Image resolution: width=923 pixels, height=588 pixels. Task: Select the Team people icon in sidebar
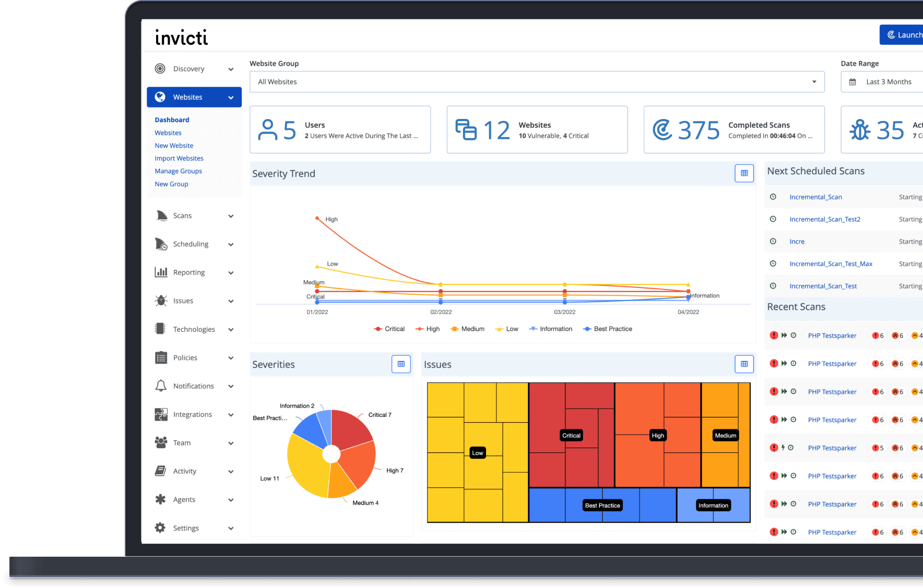coord(161,442)
